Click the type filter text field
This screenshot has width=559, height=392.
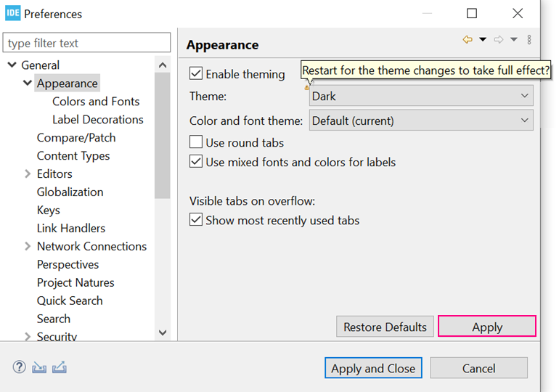point(87,43)
